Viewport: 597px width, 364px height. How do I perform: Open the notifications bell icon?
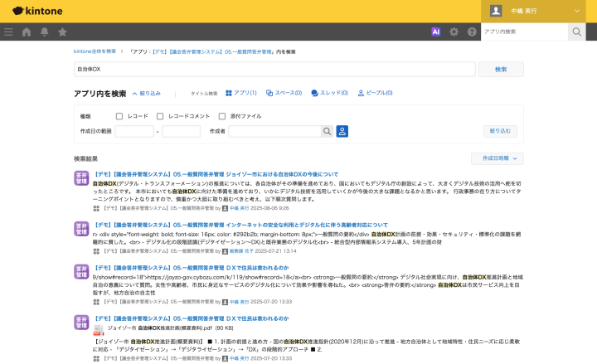(45, 32)
